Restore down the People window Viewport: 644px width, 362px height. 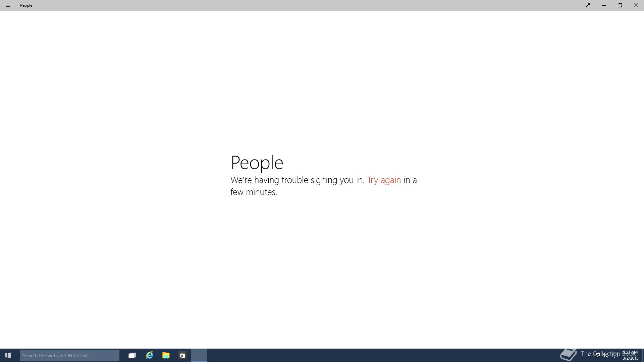[x=620, y=5]
